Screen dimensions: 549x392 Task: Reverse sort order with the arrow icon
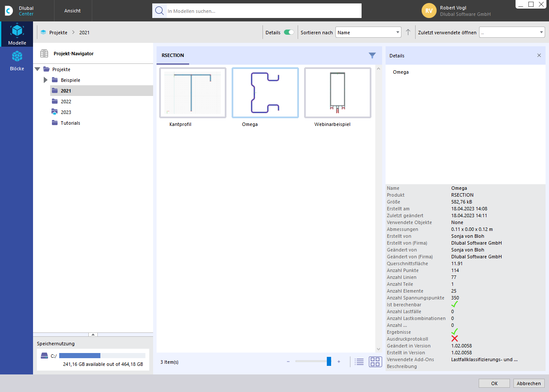[x=408, y=32]
